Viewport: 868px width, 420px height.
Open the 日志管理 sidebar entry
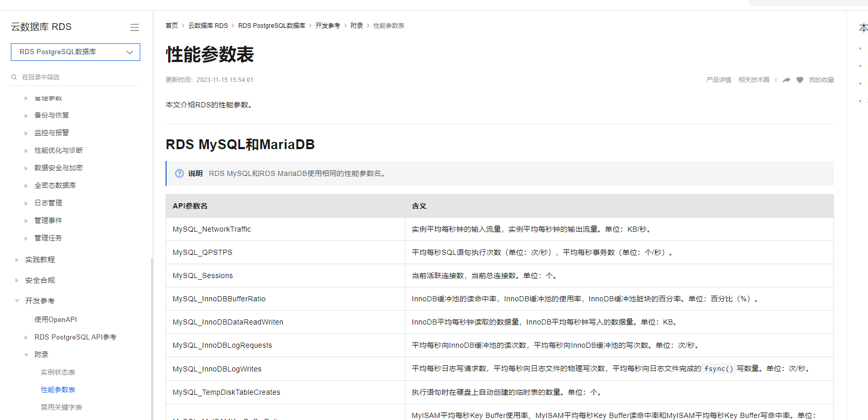tap(48, 203)
